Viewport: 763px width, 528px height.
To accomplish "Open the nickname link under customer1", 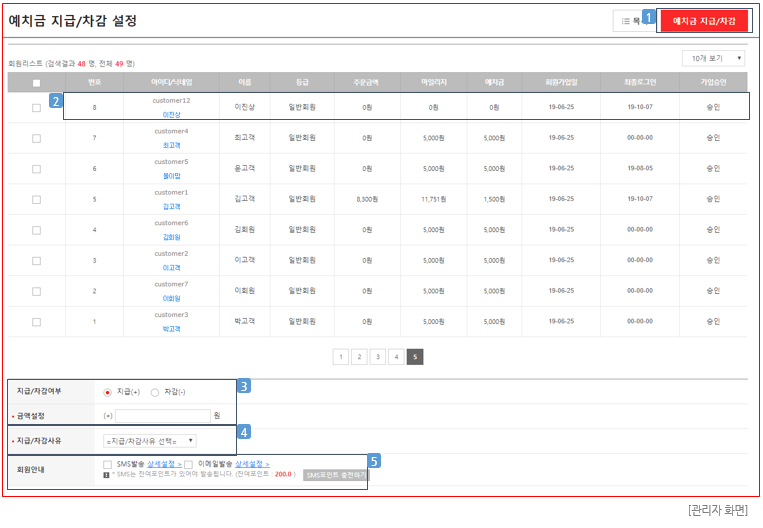I will pyautogui.click(x=171, y=206).
